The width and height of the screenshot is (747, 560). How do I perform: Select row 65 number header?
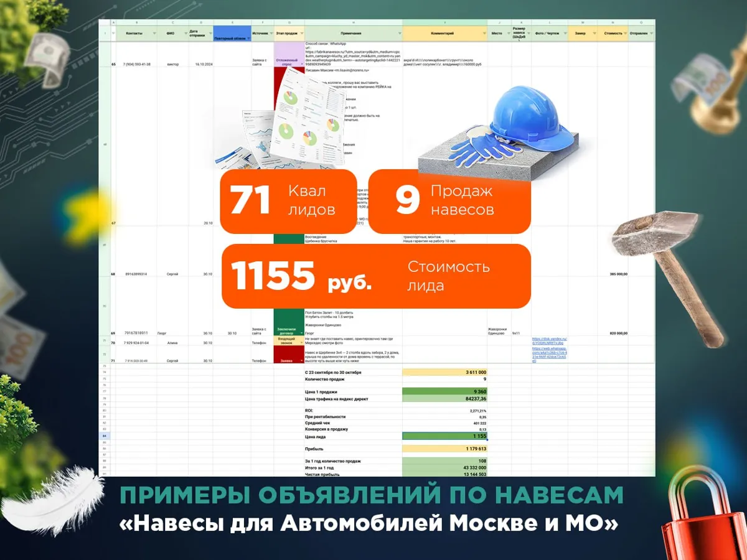pos(113,64)
